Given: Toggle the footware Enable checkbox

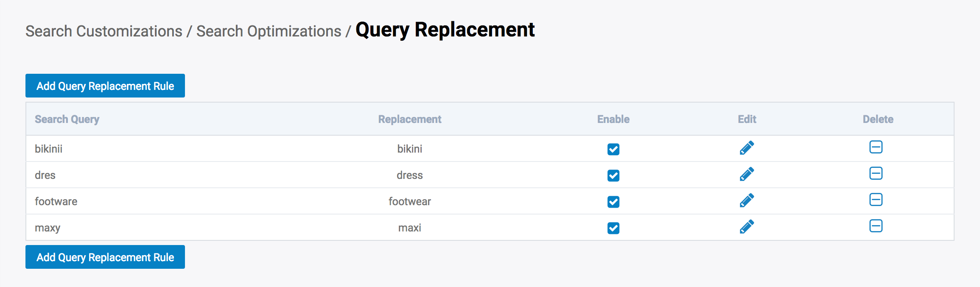Looking at the screenshot, I should (613, 202).
